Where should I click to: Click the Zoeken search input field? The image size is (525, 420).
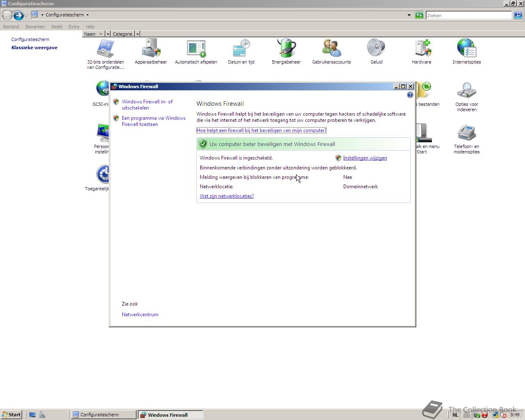(x=469, y=15)
